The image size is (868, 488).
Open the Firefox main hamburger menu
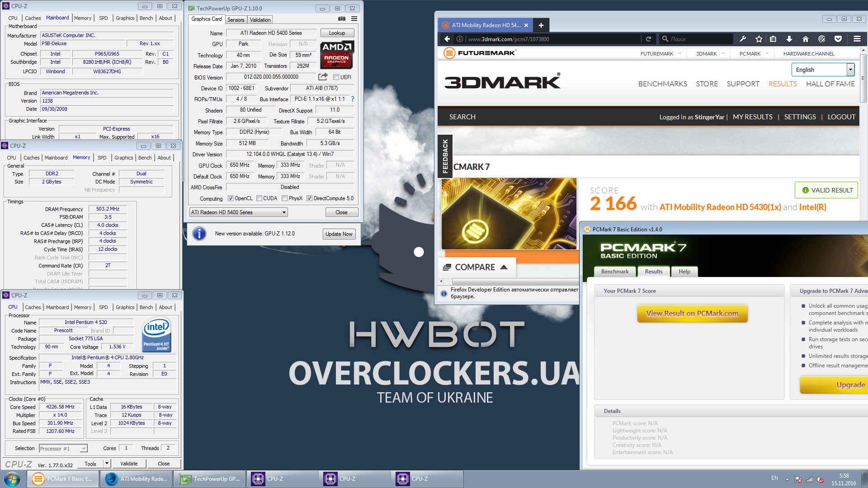(x=857, y=39)
